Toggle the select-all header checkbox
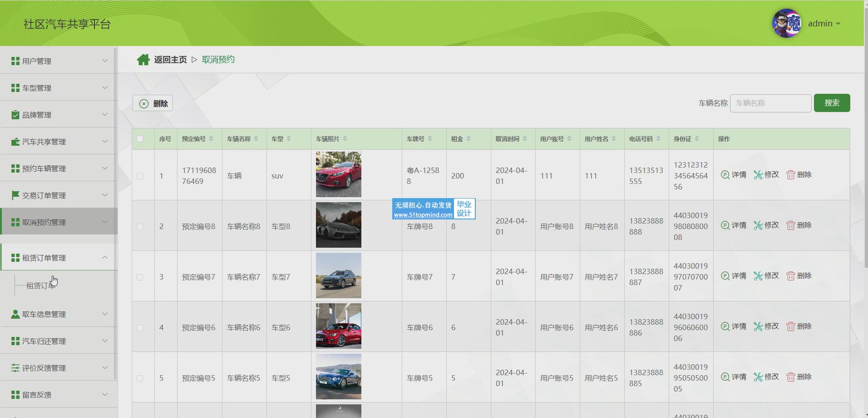868x418 pixels. [140, 139]
